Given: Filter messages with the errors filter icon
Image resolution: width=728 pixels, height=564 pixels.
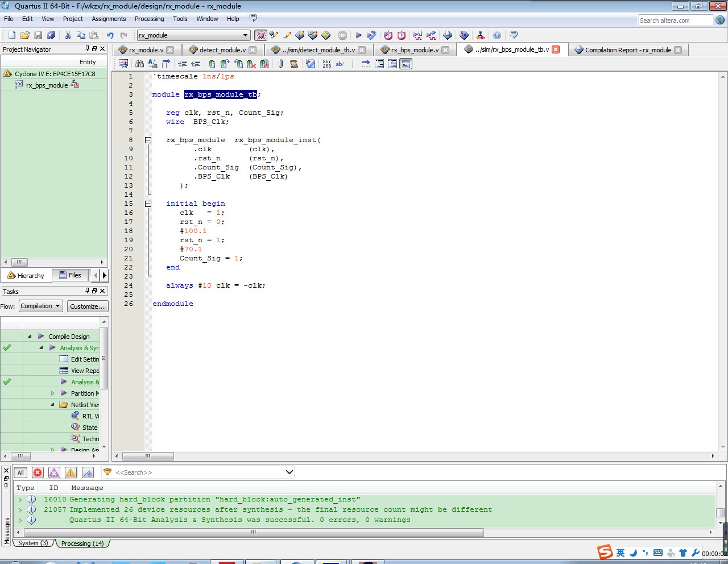Looking at the screenshot, I should pyautogui.click(x=38, y=472).
